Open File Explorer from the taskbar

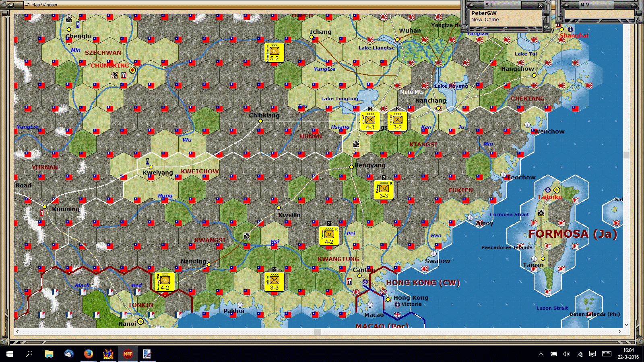[49, 354]
